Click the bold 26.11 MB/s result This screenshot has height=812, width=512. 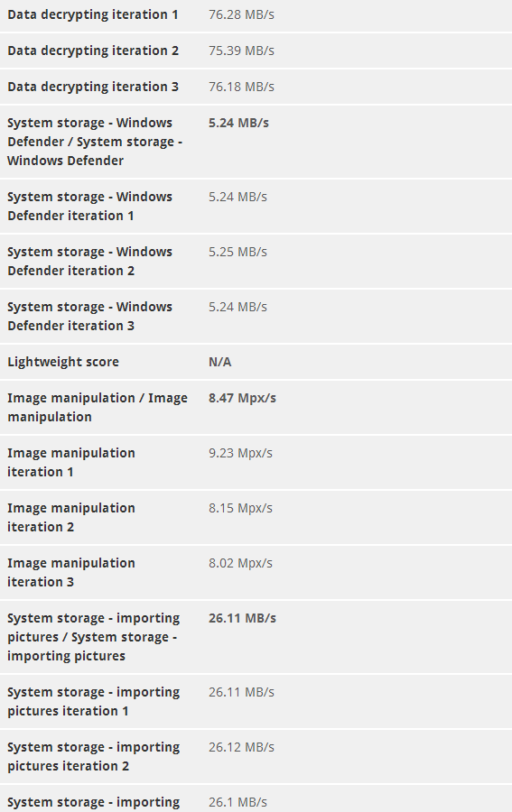coord(243,618)
